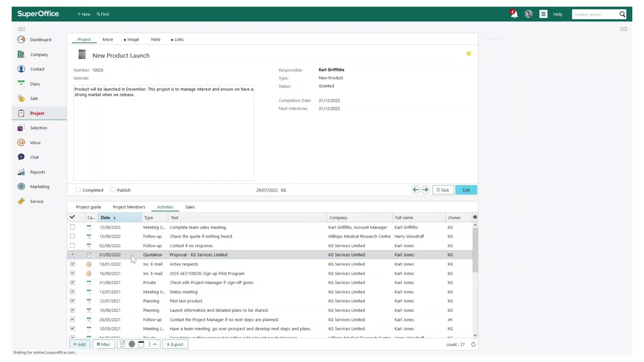Uncheck the 'Proposal - KG Services Limited' row
Image resolution: width=644 pixels, height=362 pixels.
point(72,255)
